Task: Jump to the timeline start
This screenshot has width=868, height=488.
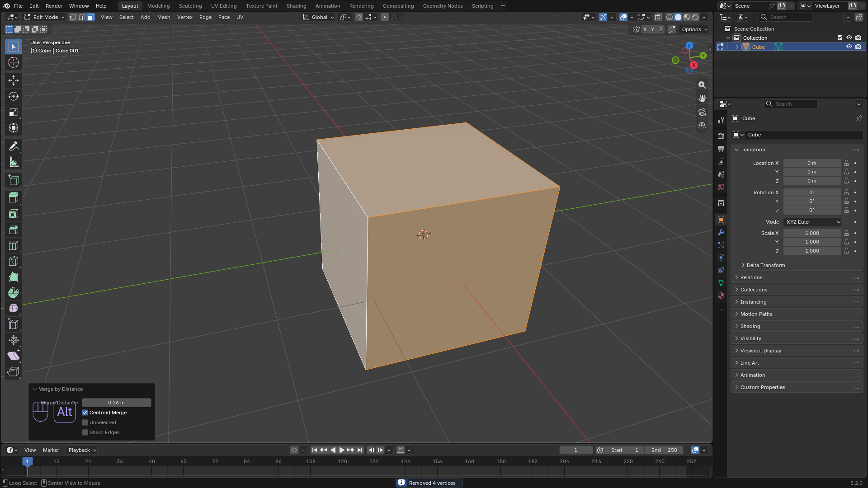Action: click(315, 450)
